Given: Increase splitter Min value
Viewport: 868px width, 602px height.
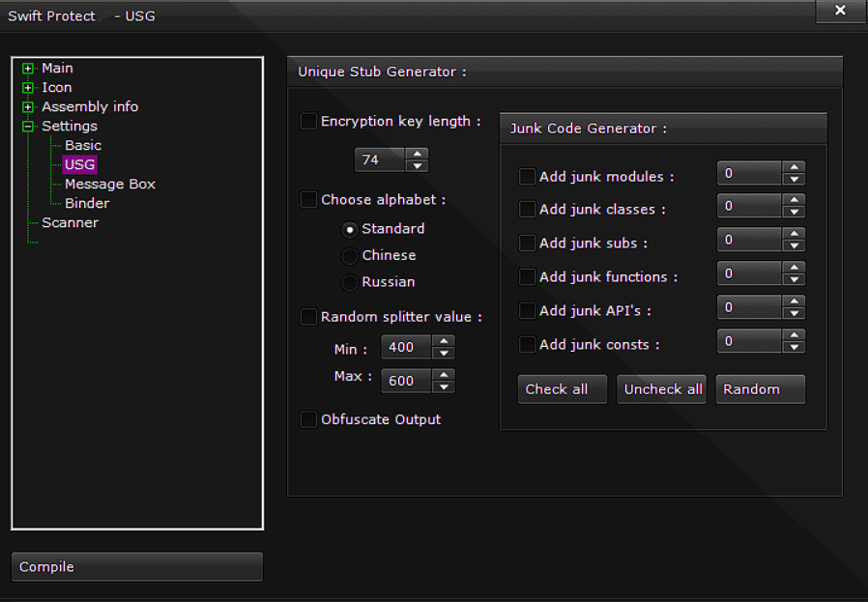Looking at the screenshot, I should [444, 341].
